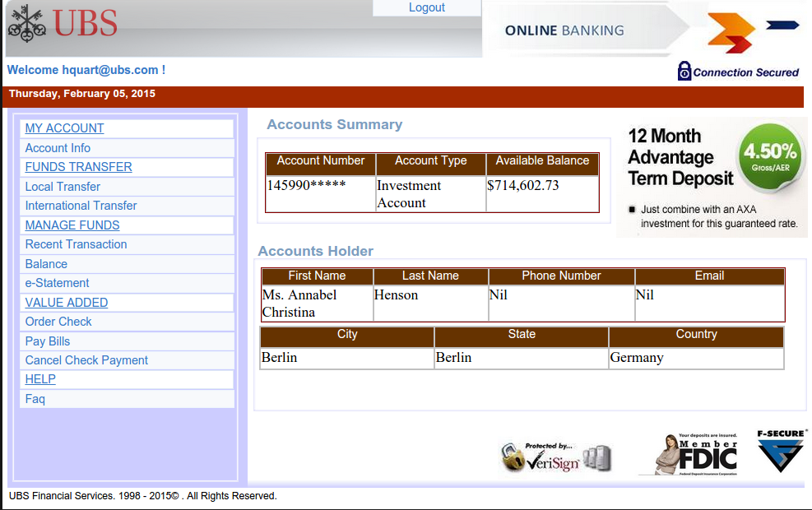Open MANAGE FUNDS menu heading
The image size is (812, 510).
coord(72,225)
